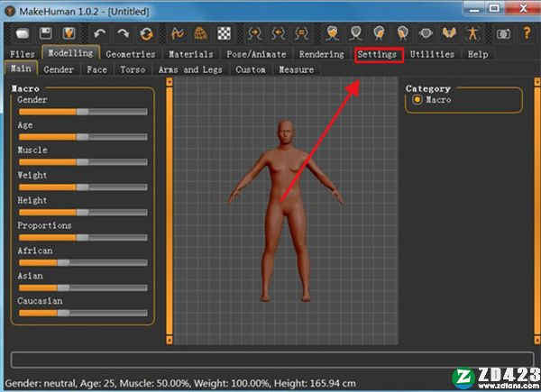
Task: Apply symmetry right-to-left icon
Action: click(254, 33)
